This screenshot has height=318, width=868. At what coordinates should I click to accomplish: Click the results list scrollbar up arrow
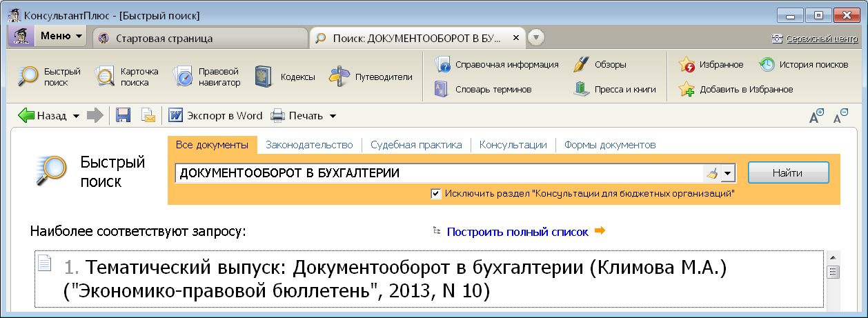tap(833, 258)
